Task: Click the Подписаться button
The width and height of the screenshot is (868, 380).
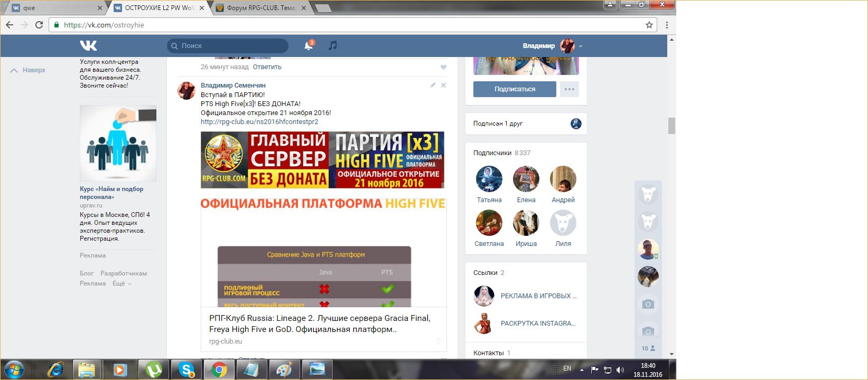Action: click(515, 89)
